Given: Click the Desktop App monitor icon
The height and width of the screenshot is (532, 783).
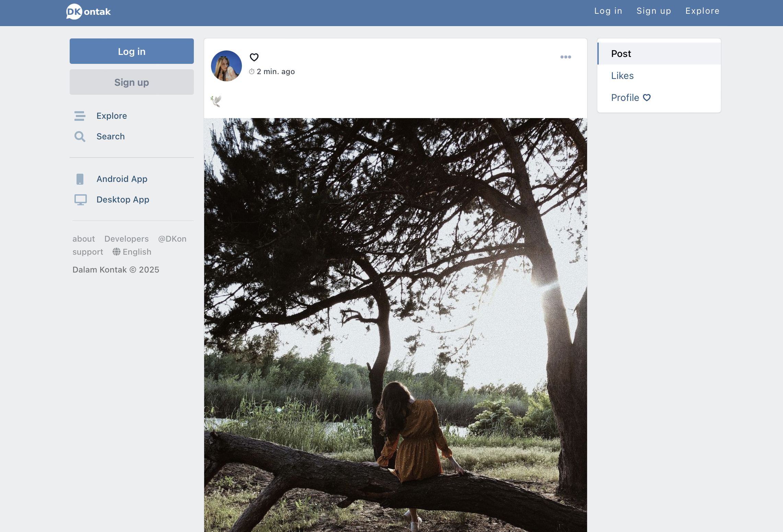Looking at the screenshot, I should point(80,200).
